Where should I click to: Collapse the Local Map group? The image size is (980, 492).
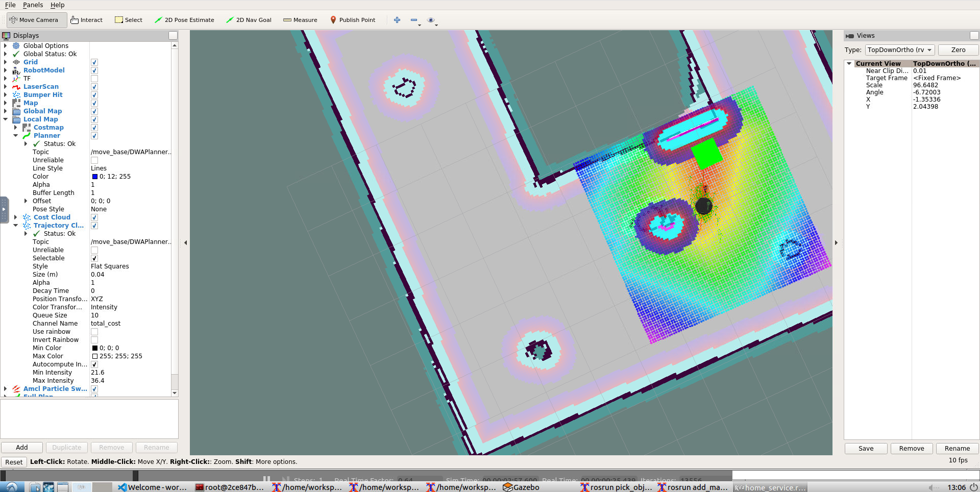point(6,119)
